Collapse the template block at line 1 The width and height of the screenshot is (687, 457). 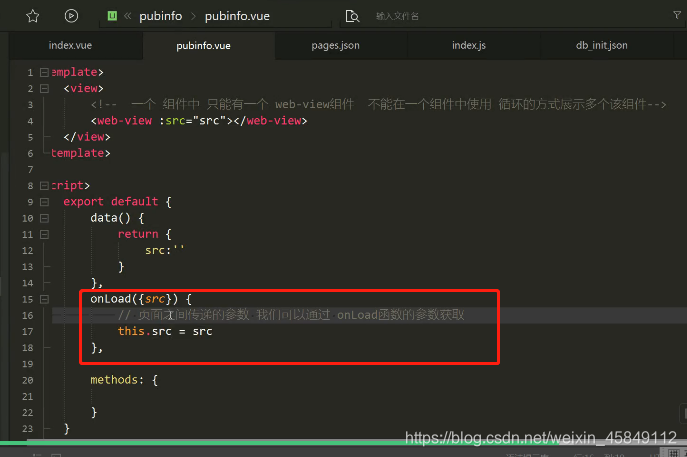pyautogui.click(x=44, y=72)
